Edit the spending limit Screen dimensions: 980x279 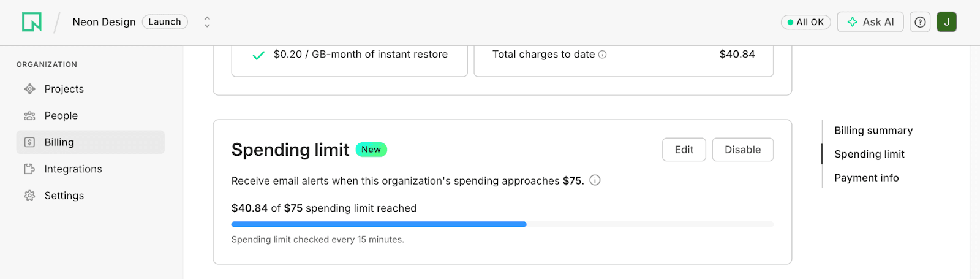pos(684,150)
